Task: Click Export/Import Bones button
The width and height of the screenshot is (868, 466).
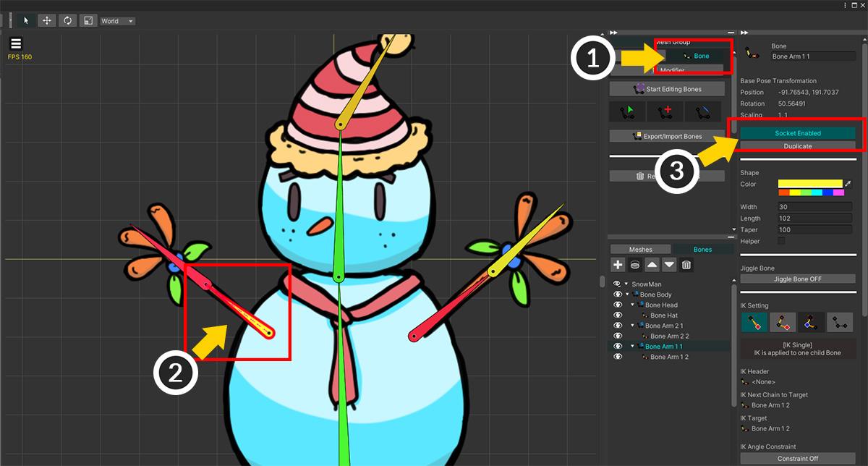Action: 668,136
